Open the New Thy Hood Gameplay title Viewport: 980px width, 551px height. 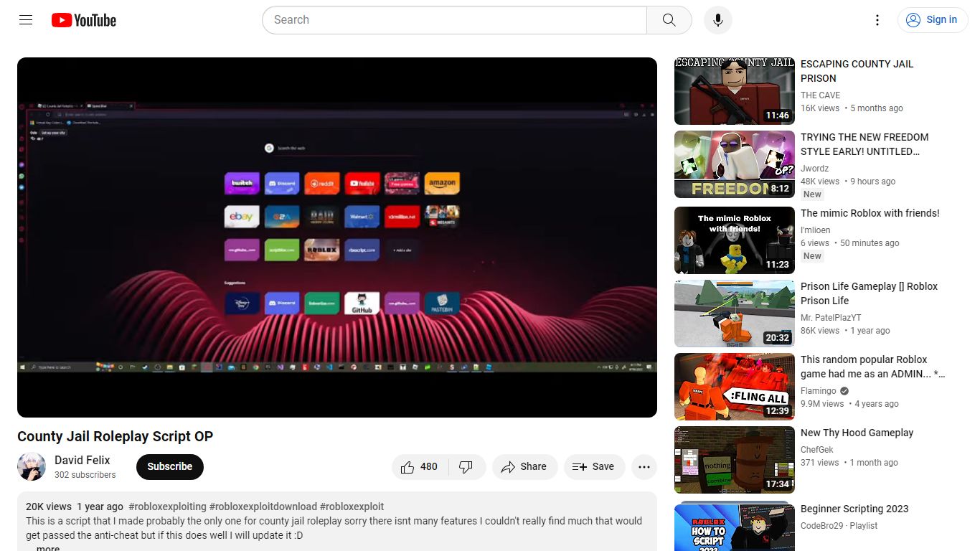(857, 433)
